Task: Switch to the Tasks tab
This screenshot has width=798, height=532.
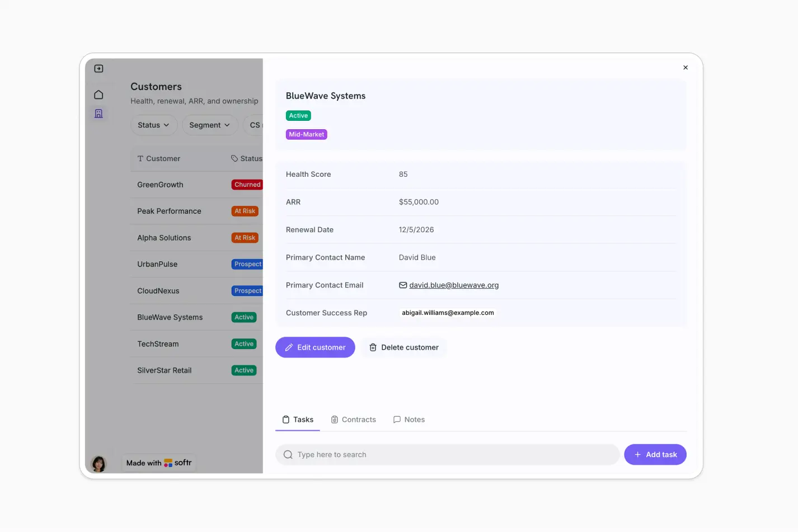Action: coord(298,420)
